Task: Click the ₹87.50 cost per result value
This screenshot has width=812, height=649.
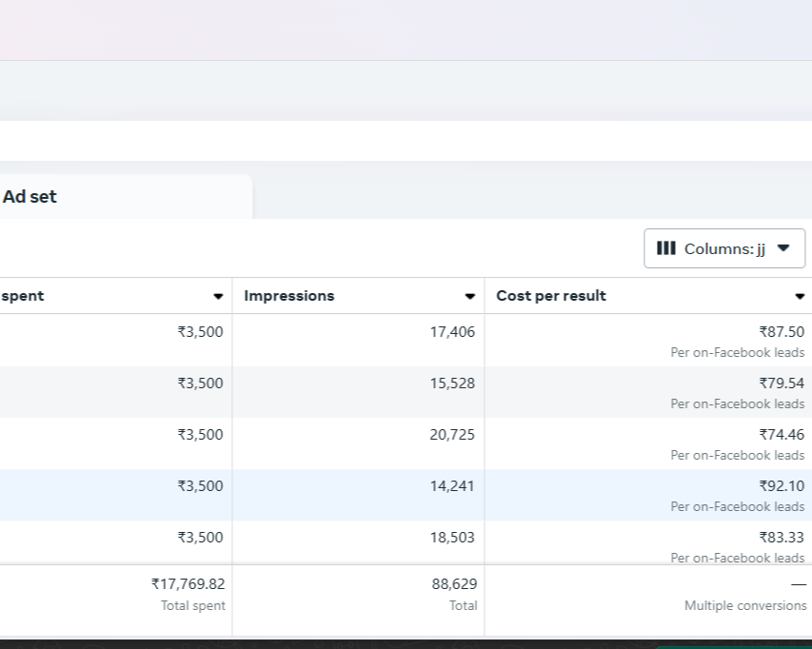Action: click(782, 332)
